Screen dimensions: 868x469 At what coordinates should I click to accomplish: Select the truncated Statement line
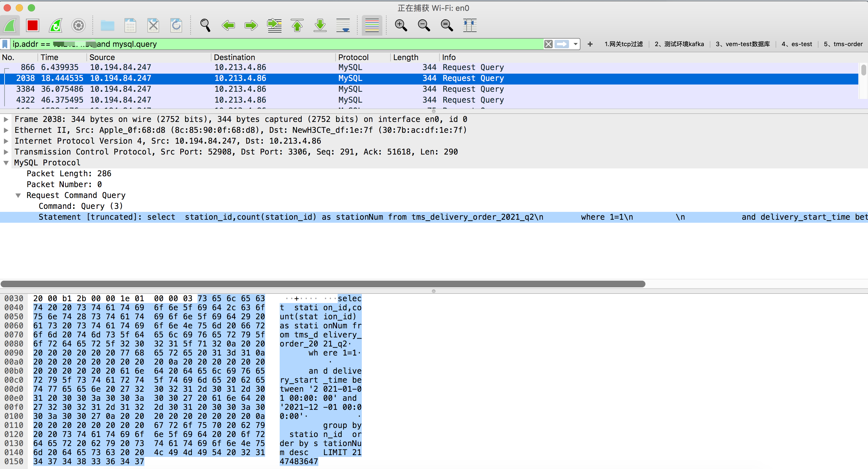434,217
